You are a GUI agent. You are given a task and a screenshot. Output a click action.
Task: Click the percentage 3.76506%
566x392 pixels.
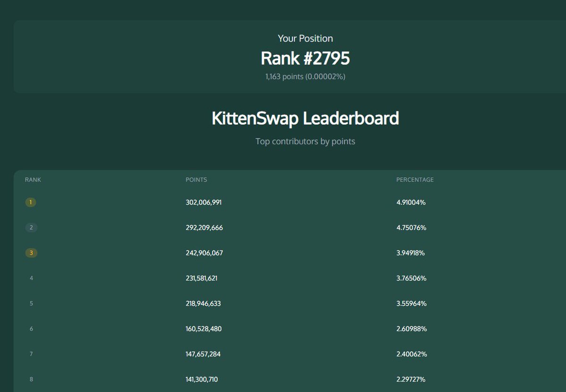pos(411,278)
